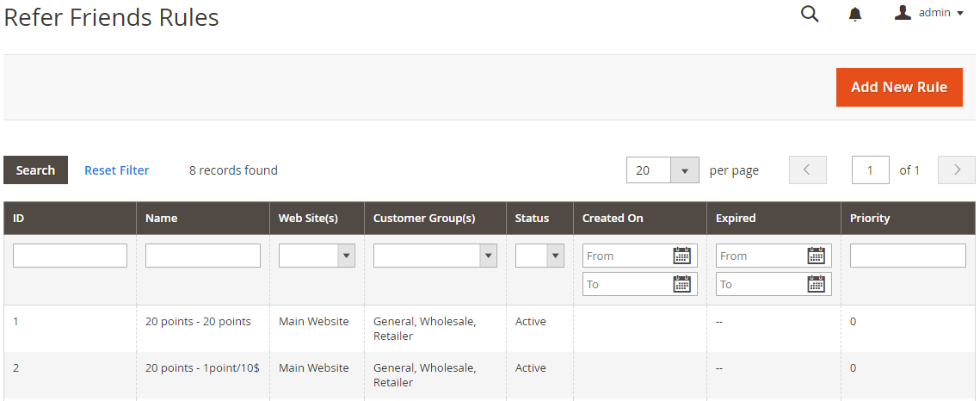The height and width of the screenshot is (401, 980).
Task: Open calendar for Expired To date
Action: (x=817, y=284)
